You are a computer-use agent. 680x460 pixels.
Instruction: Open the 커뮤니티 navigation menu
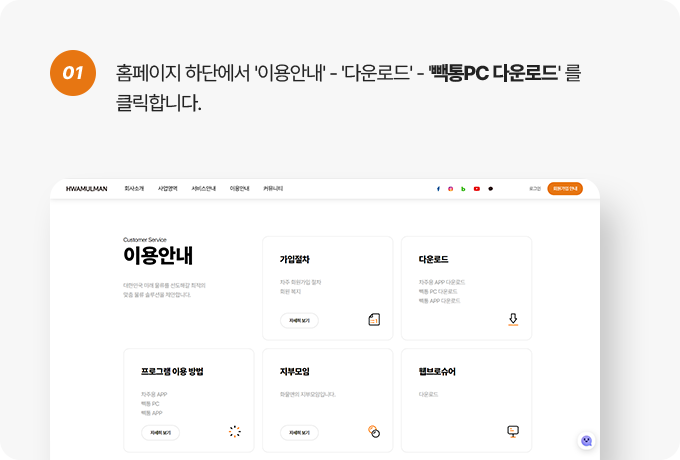click(273, 188)
